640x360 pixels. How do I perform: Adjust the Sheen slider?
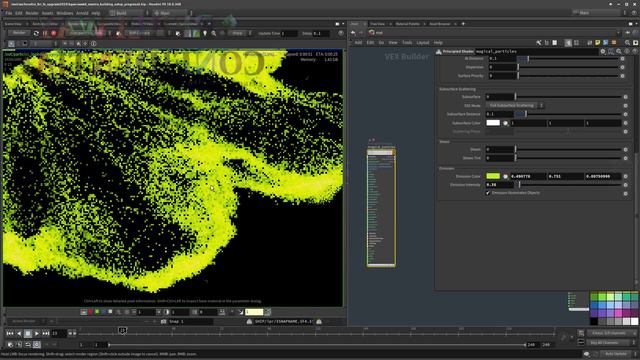[568, 149]
